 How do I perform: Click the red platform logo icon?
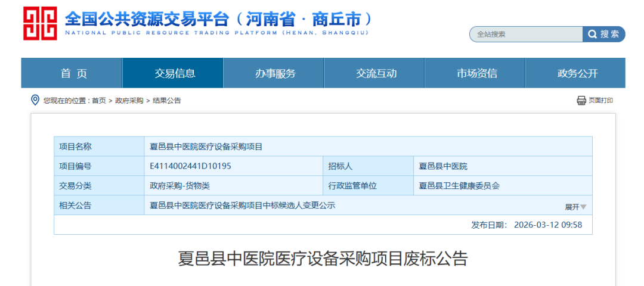point(40,24)
